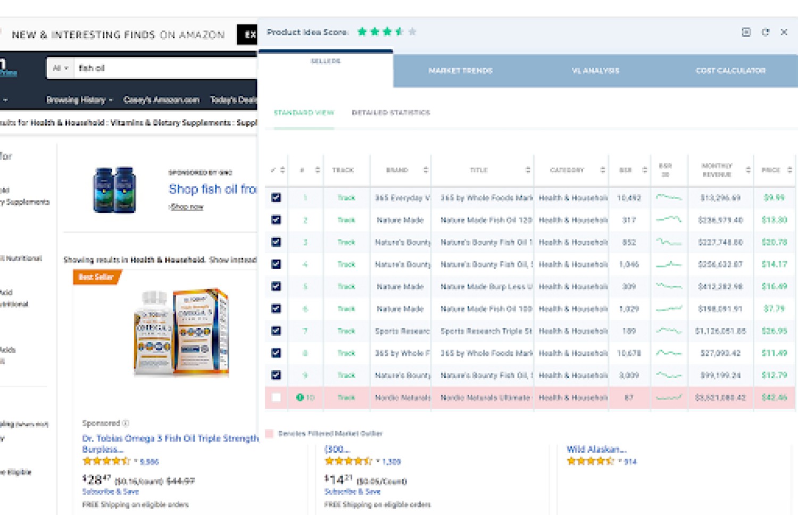The width and height of the screenshot is (798, 532).
Task: Sort by Monthly Revenue column arrows
Action: 748,170
